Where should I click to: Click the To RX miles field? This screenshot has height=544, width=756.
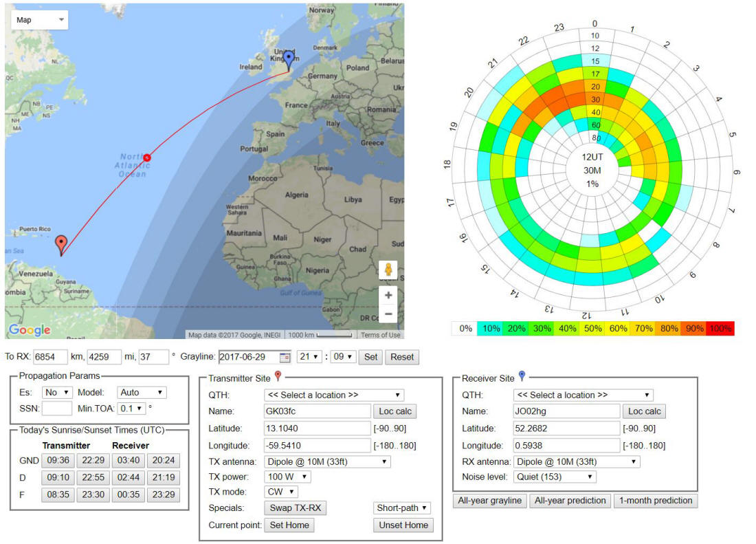pyautogui.click(x=104, y=357)
